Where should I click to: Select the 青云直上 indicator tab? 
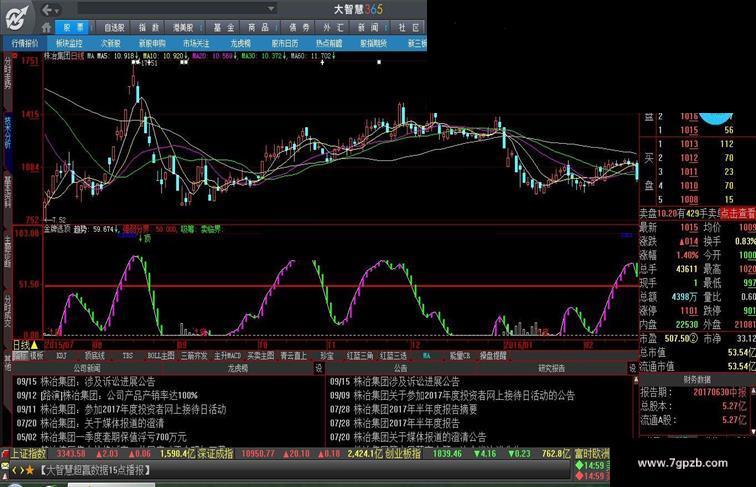pos(294,356)
